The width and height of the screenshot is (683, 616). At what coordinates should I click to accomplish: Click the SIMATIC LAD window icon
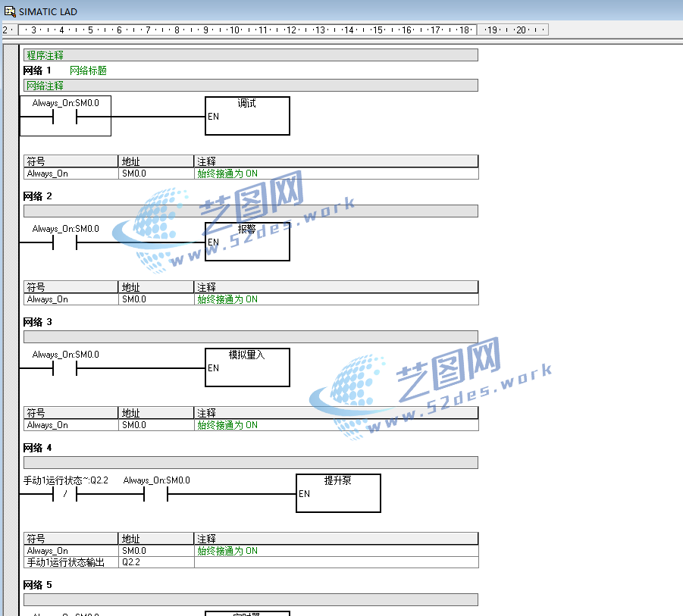10,11
